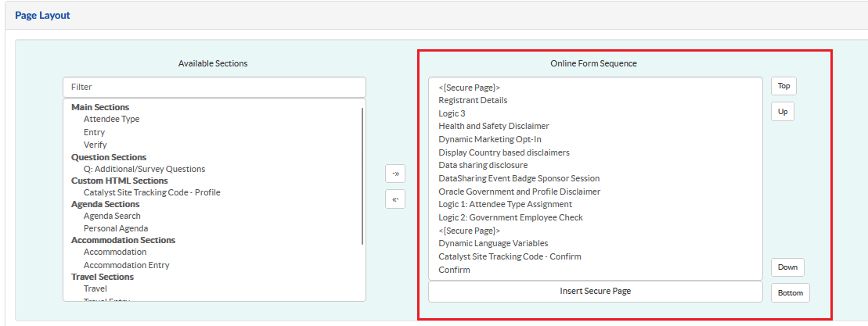
Task: Select Confirm in Online Form Sequence
Action: tap(454, 270)
